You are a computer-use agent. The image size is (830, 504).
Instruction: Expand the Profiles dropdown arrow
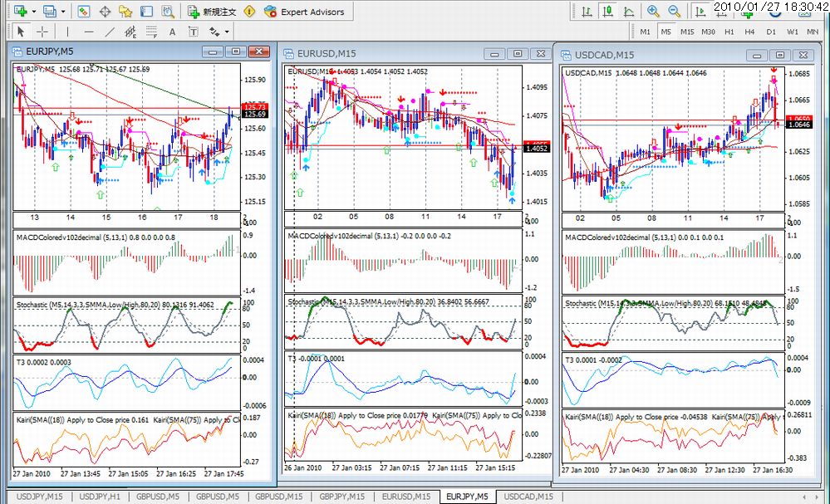(x=63, y=11)
